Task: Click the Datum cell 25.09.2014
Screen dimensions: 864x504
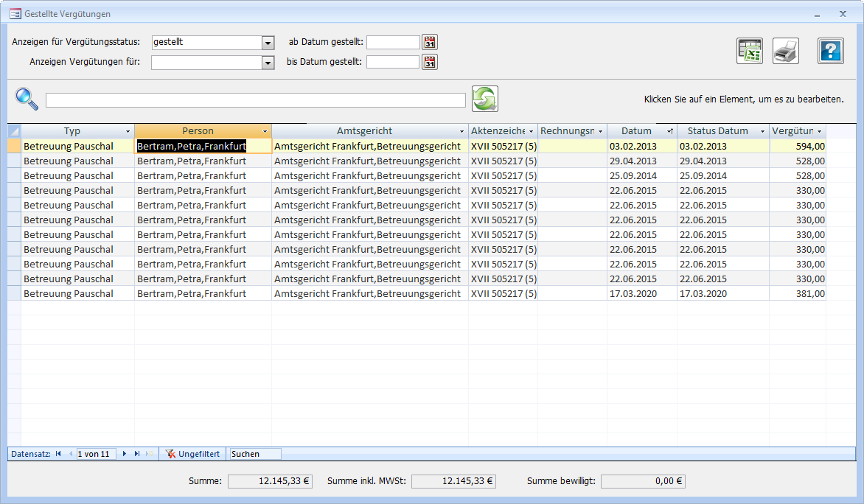Action: pos(642,175)
